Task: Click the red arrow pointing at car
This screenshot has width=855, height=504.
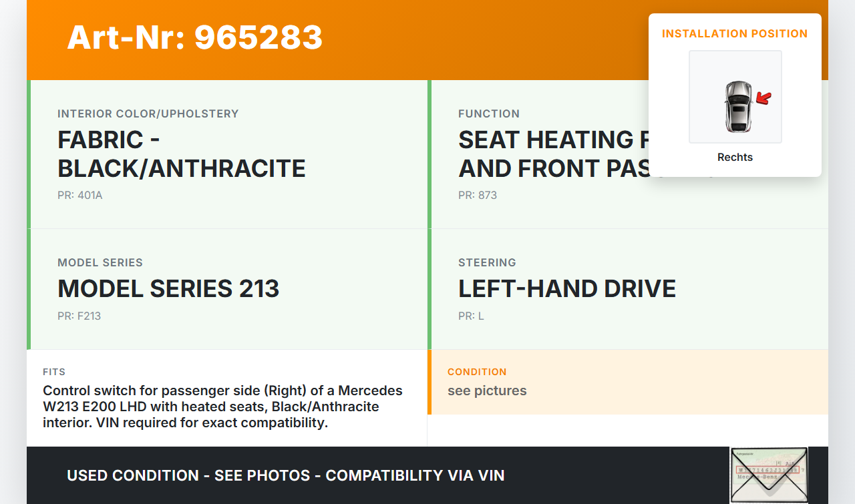Action: tap(763, 99)
